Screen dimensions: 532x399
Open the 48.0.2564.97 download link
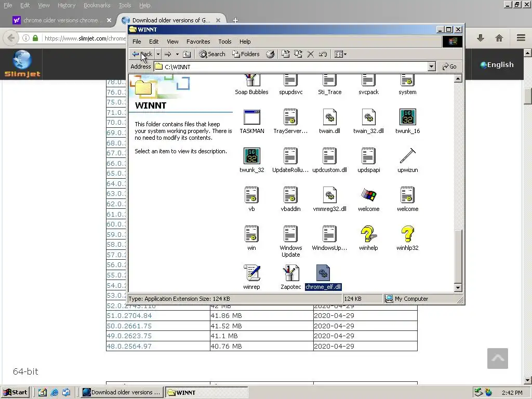[x=129, y=346]
